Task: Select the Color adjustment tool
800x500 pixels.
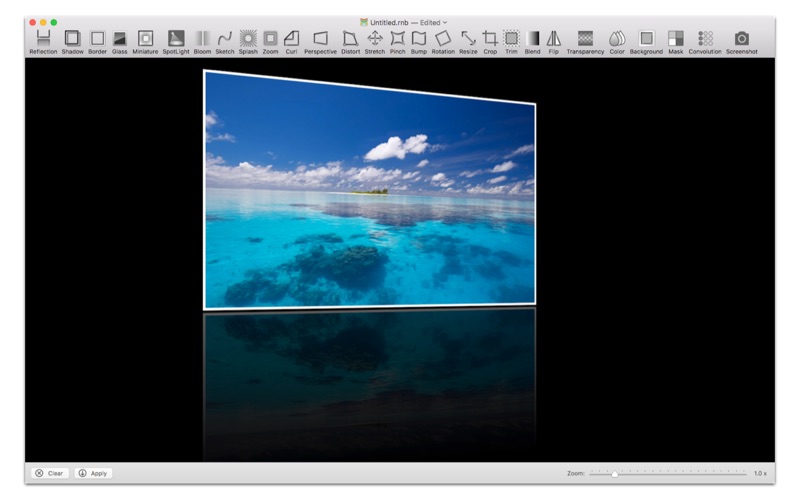Action: [x=617, y=42]
